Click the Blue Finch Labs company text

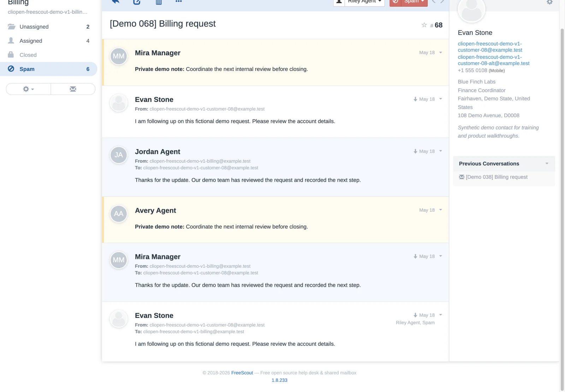click(477, 82)
